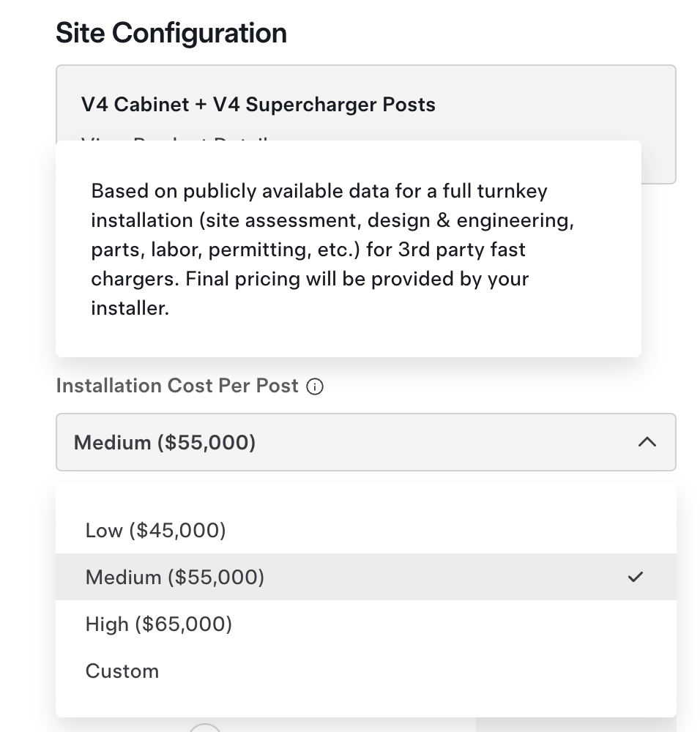Click the Site Configuration heading
The height and width of the screenshot is (732, 700).
tap(171, 33)
